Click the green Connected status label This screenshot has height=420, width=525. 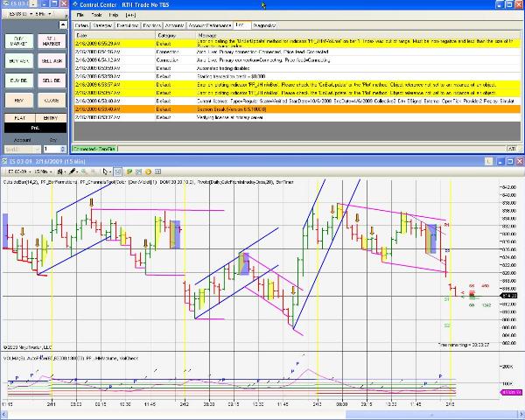pos(94,149)
